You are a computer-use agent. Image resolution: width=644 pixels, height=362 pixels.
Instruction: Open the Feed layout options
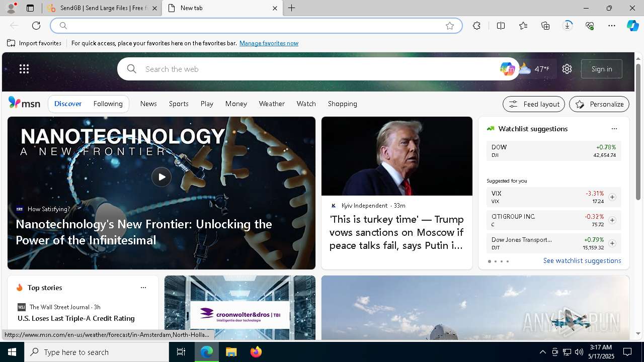534,104
